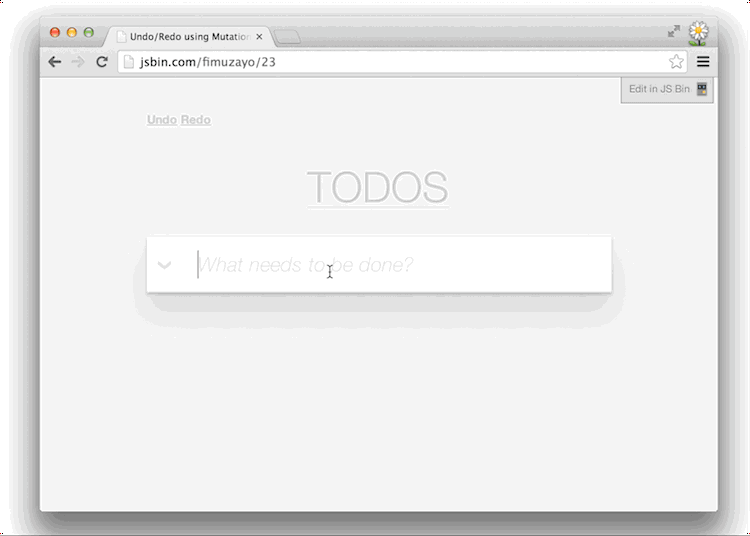Toggle all todos with the chevron
The image size is (750, 536).
(x=165, y=265)
